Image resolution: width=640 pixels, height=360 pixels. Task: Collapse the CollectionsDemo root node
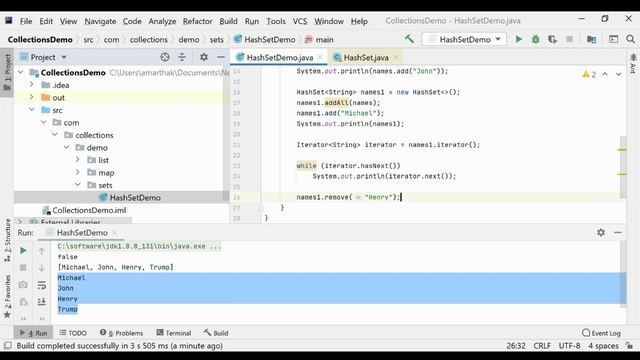[20, 72]
